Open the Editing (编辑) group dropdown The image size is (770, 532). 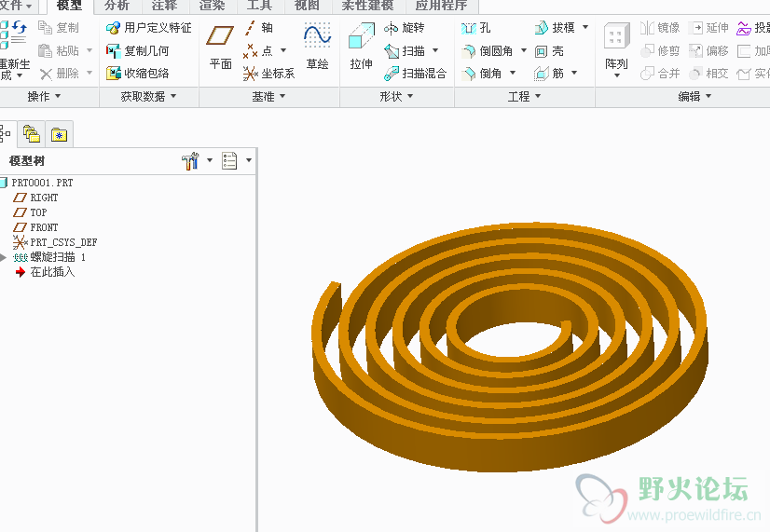tap(694, 96)
